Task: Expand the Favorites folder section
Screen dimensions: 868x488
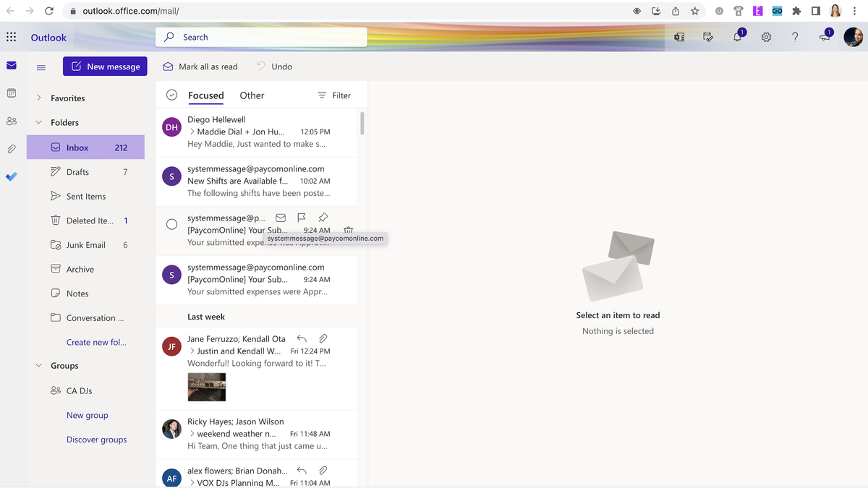Action: [38, 97]
